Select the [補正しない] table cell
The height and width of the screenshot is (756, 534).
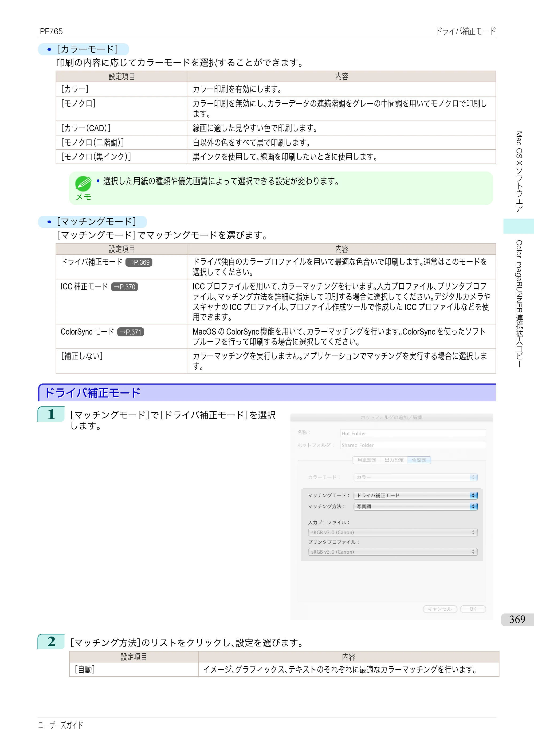pos(122,361)
